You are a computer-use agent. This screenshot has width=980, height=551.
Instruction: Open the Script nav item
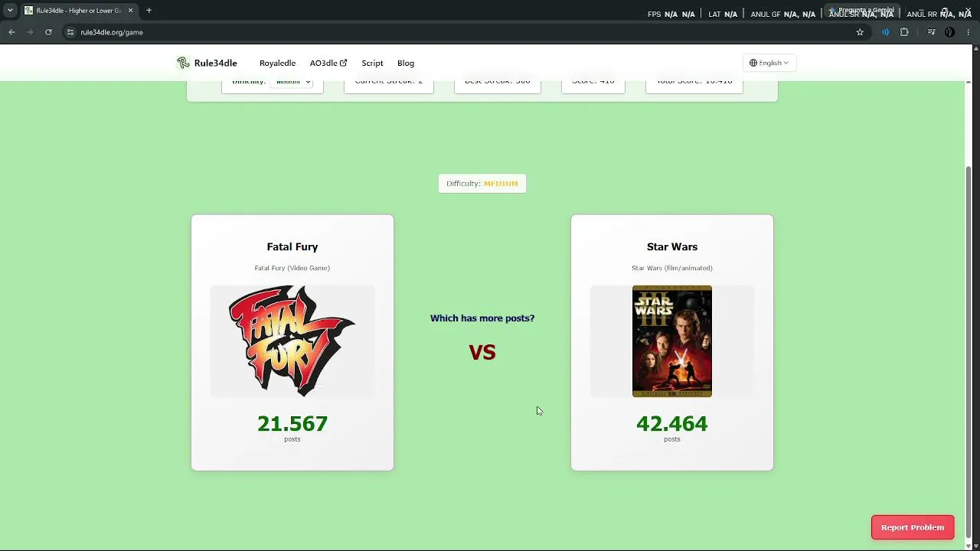372,63
